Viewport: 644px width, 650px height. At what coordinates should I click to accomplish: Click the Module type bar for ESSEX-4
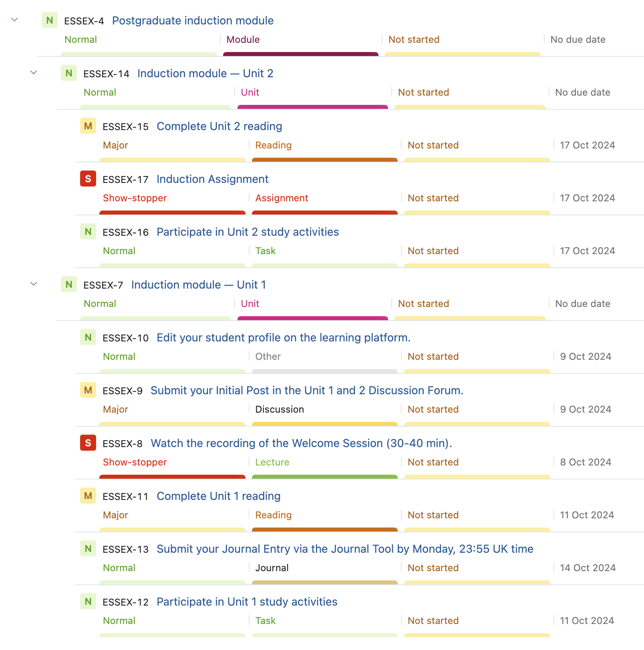[x=300, y=54]
